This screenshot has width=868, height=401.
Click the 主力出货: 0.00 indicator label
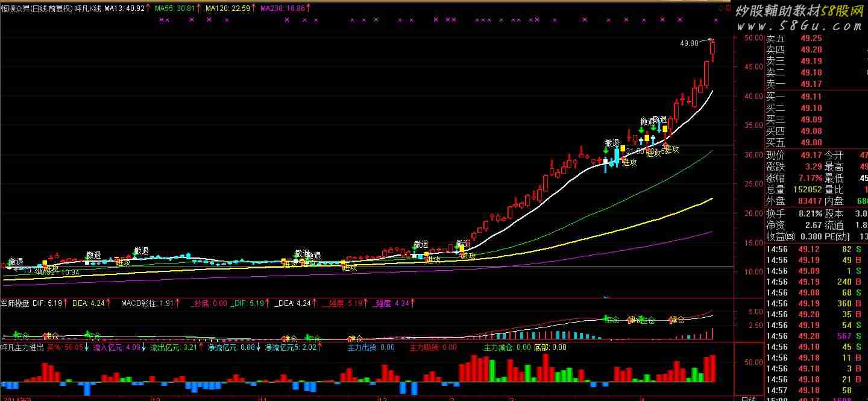tap(371, 347)
